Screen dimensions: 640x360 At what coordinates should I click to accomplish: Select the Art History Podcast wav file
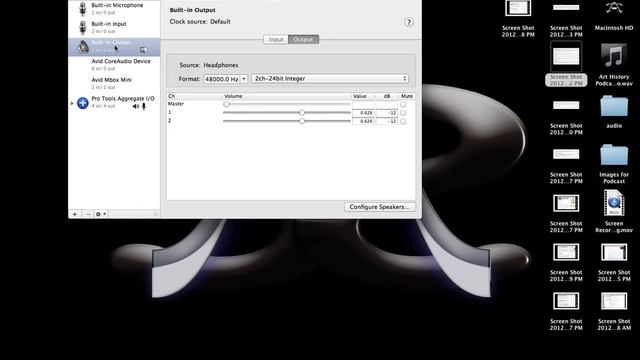613,65
